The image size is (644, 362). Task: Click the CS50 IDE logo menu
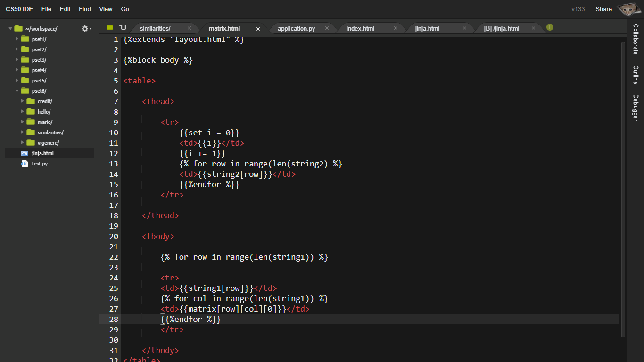19,9
